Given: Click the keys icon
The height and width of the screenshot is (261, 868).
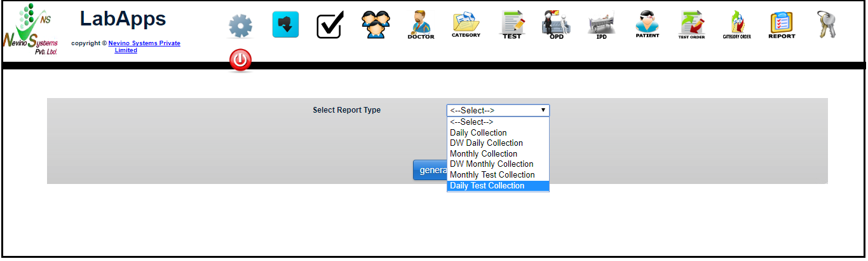Looking at the screenshot, I should pyautogui.click(x=826, y=25).
